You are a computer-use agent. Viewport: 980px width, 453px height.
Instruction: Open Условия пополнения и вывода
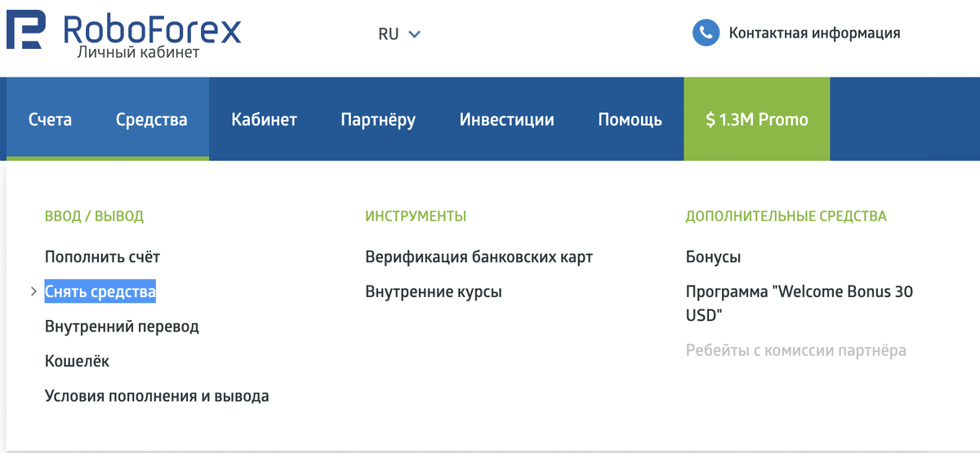click(x=157, y=397)
